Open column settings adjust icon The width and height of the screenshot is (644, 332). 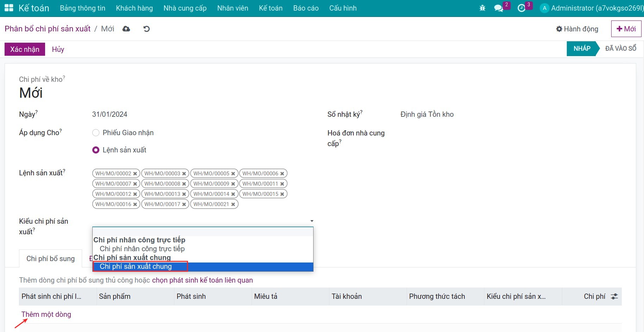[614, 296]
